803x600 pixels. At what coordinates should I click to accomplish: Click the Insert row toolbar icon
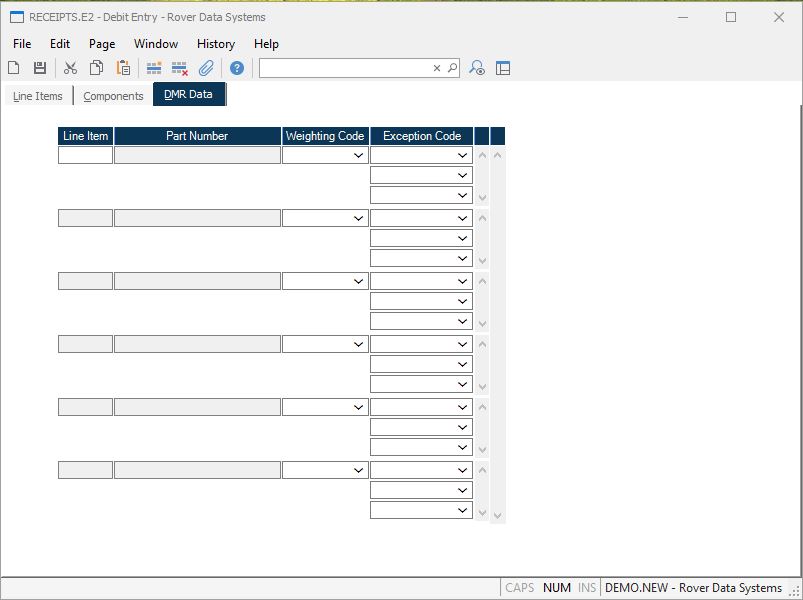click(154, 68)
